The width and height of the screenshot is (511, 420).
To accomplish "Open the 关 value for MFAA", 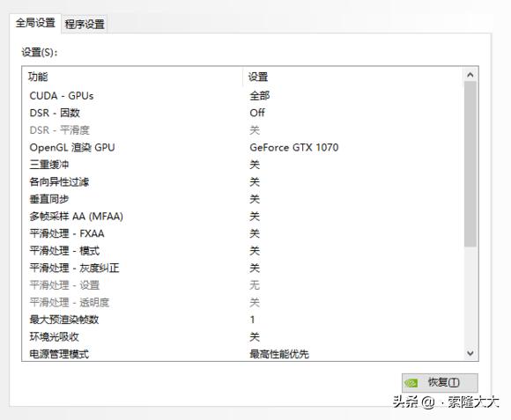I will (255, 217).
